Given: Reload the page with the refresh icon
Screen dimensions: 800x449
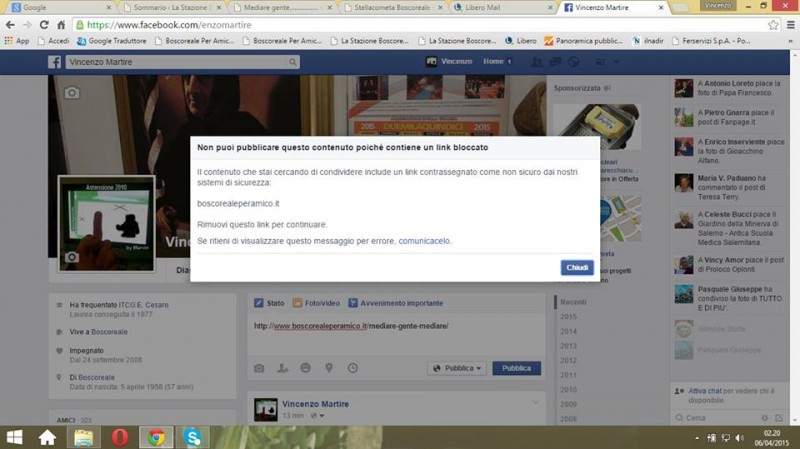Looking at the screenshot, I should tap(44, 24).
